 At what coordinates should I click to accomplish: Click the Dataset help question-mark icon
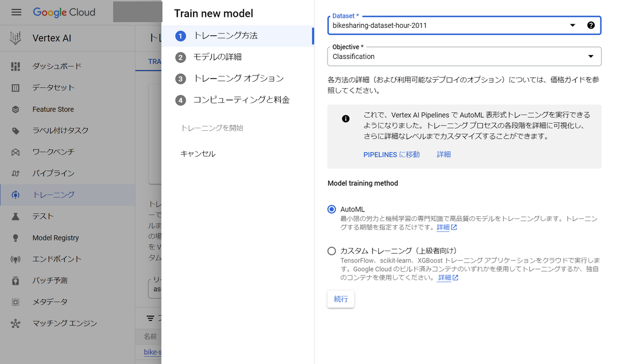591,25
